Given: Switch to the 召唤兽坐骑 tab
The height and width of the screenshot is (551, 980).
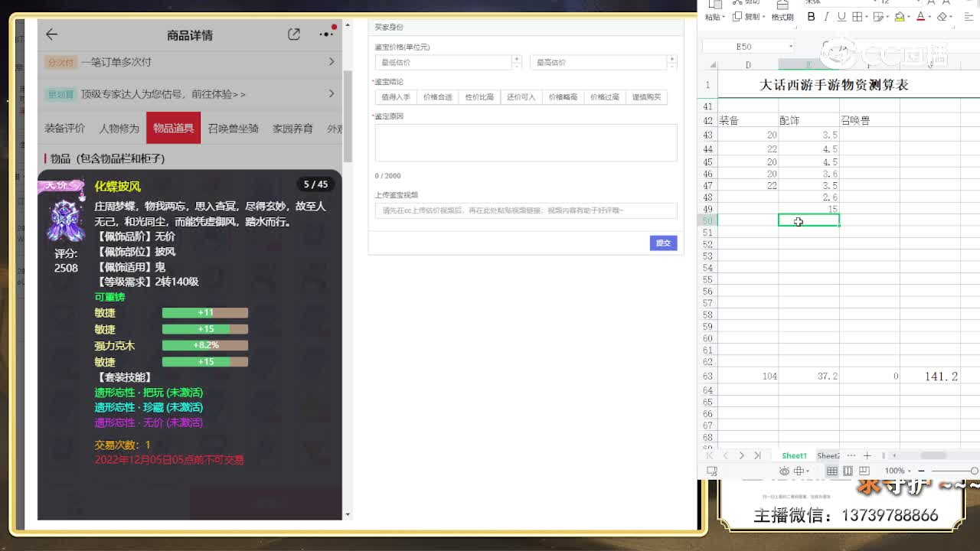Looking at the screenshot, I should click(x=233, y=129).
